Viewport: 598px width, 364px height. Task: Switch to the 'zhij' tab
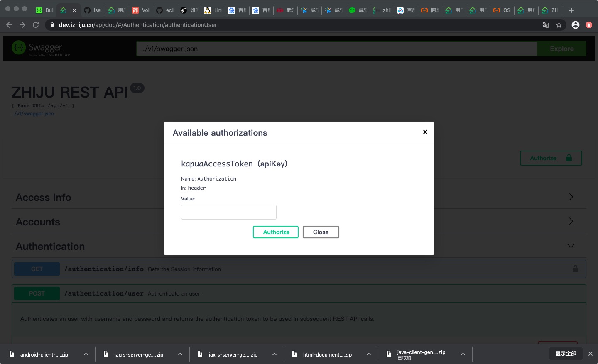tap(381, 10)
